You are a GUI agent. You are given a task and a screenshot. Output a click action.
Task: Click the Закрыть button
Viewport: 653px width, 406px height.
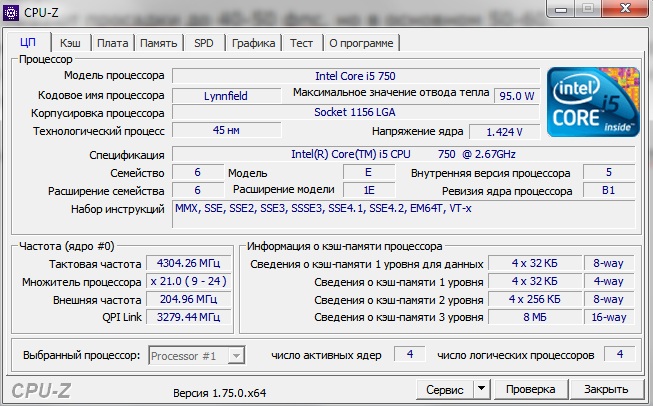click(606, 389)
